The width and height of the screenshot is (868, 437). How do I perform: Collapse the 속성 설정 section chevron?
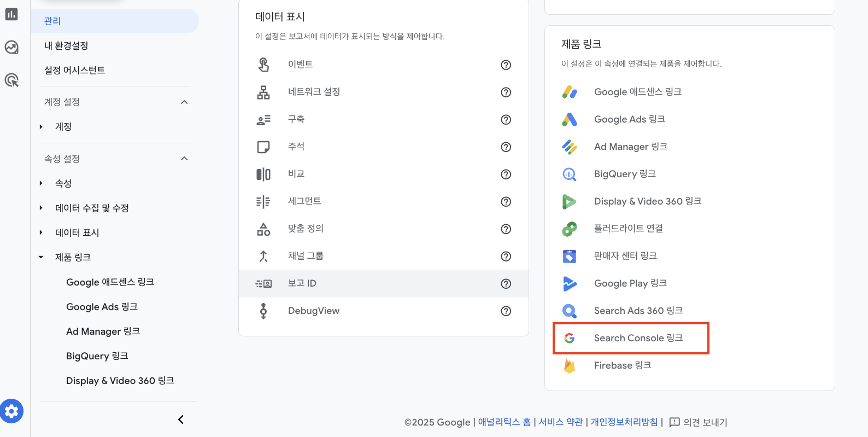tap(184, 159)
